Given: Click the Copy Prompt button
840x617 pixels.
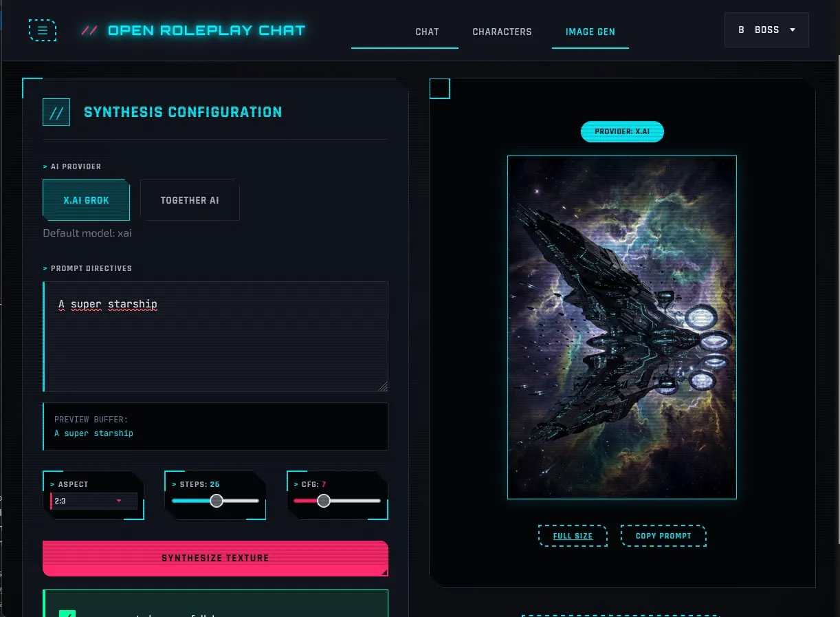Looking at the screenshot, I should pyautogui.click(x=663, y=536).
